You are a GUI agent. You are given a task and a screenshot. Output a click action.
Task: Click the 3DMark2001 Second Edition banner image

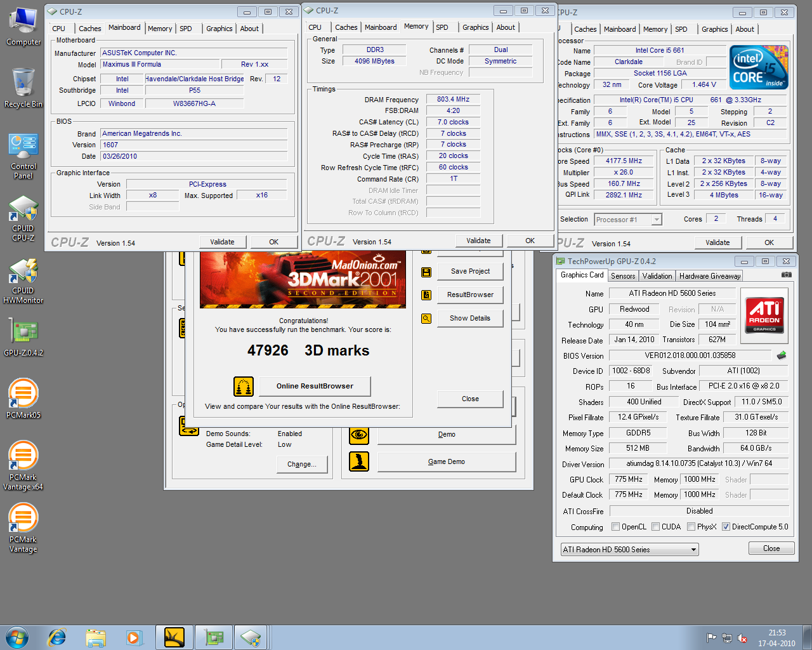point(303,280)
